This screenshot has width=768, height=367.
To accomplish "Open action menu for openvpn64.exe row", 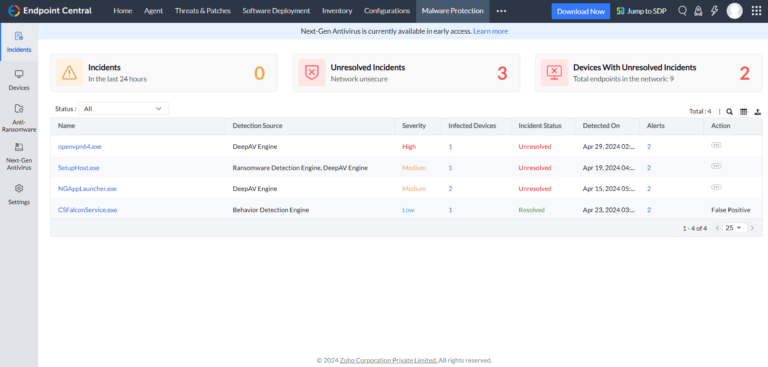I will [x=716, y=145].
